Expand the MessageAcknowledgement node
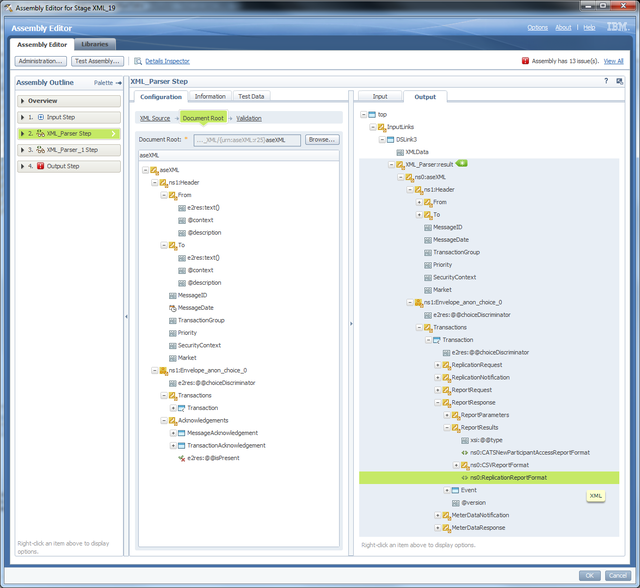 coord(173,433)
